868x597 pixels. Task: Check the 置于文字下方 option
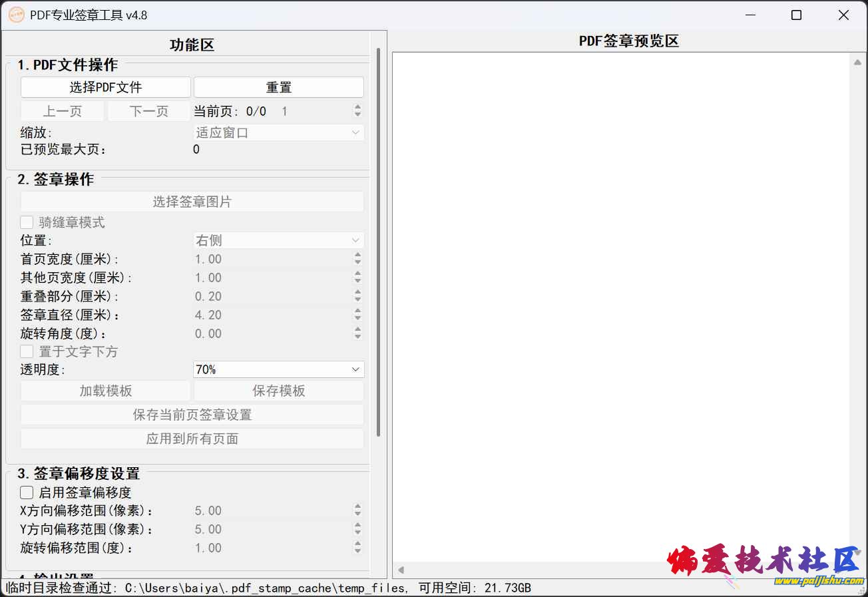pos(27,351)
